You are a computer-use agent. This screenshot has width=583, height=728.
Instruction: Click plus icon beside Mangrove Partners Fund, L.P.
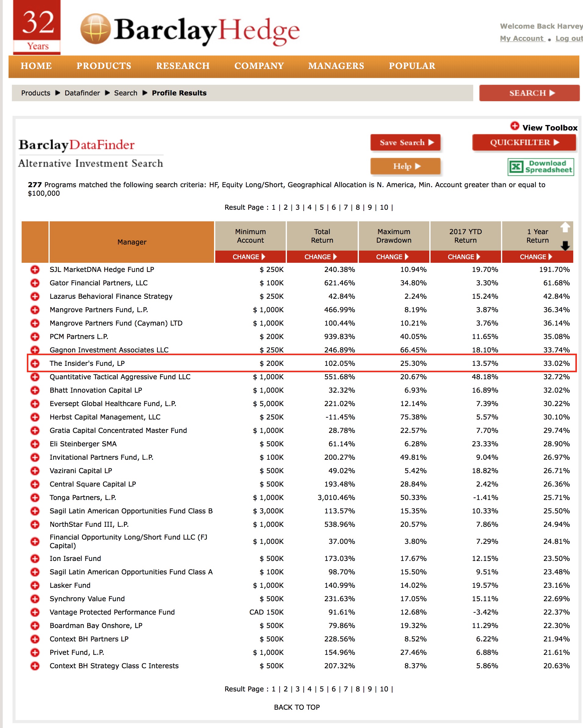[x=35, y=310]
